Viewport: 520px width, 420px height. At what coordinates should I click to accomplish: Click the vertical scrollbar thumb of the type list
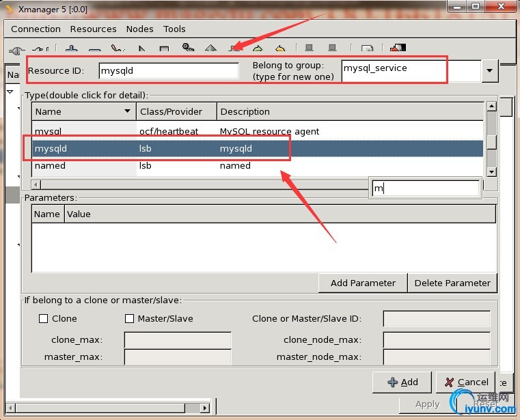pyautogui.click(x=492, y=143)
